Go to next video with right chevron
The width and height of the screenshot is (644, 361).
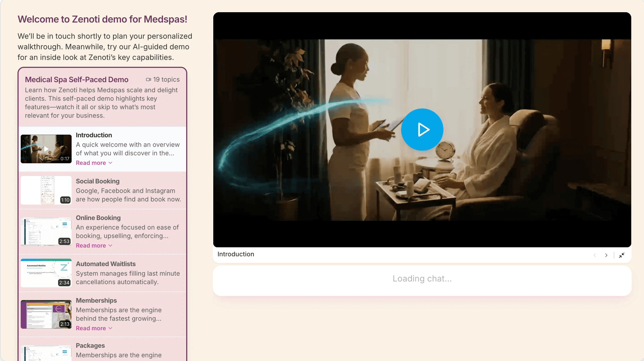pos(606,255)
